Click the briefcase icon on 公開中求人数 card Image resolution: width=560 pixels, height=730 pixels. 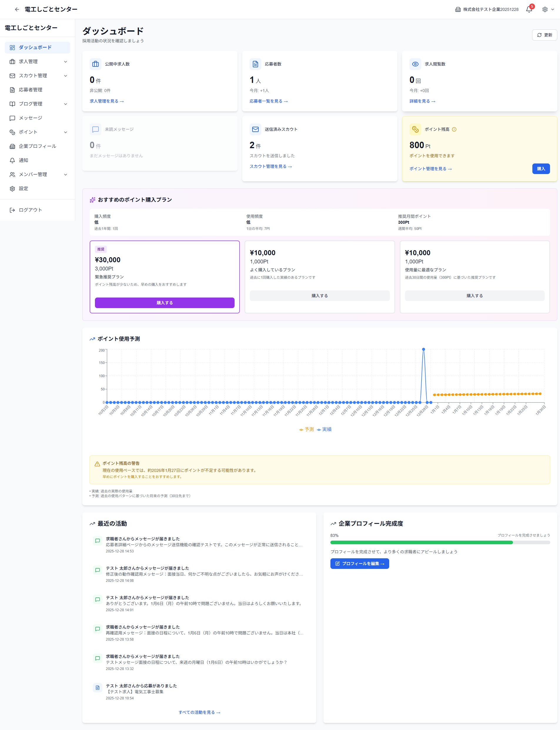95,64
